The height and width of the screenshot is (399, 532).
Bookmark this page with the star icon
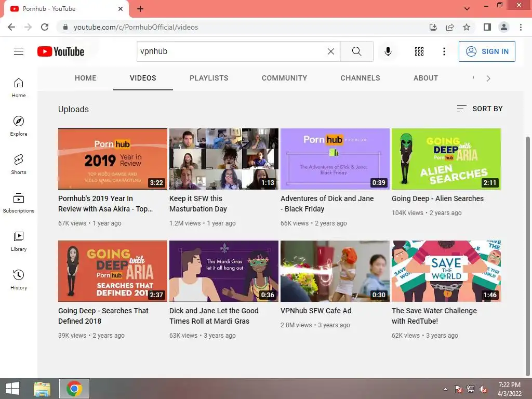point(467,27)
